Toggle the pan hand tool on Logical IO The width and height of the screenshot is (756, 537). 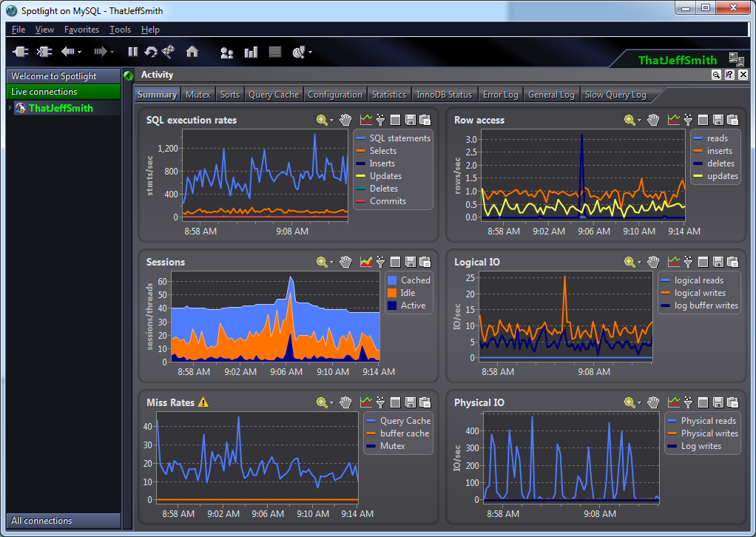(x=653, y=262)
